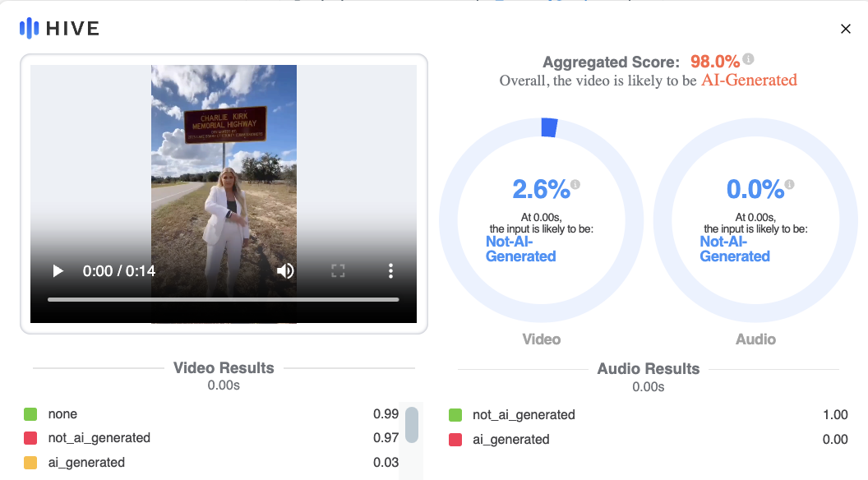The width and height of the screenshot is (868, 480).
Task: Click the Video donut chart blue segment
Action: pos(549,127)
